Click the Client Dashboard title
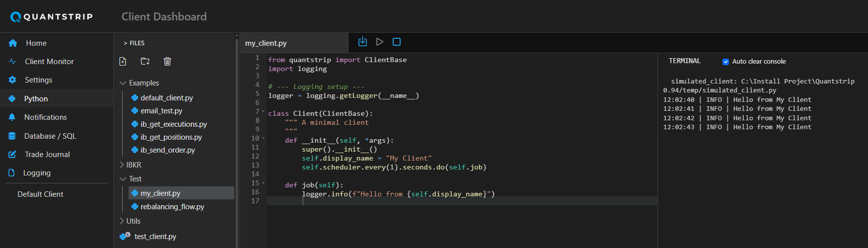The height and width of the screenshot is (248, 868). tap(164, 17)
